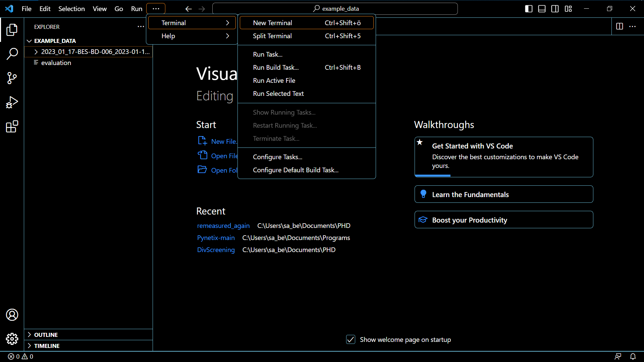Viewport: 644px width, 362px height.
Task: Open the Pynetix-main recent project
Action: [215, 237]
